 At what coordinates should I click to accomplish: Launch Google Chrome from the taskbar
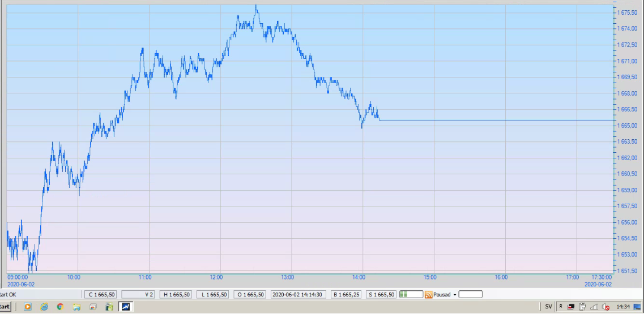pos(60,307)
